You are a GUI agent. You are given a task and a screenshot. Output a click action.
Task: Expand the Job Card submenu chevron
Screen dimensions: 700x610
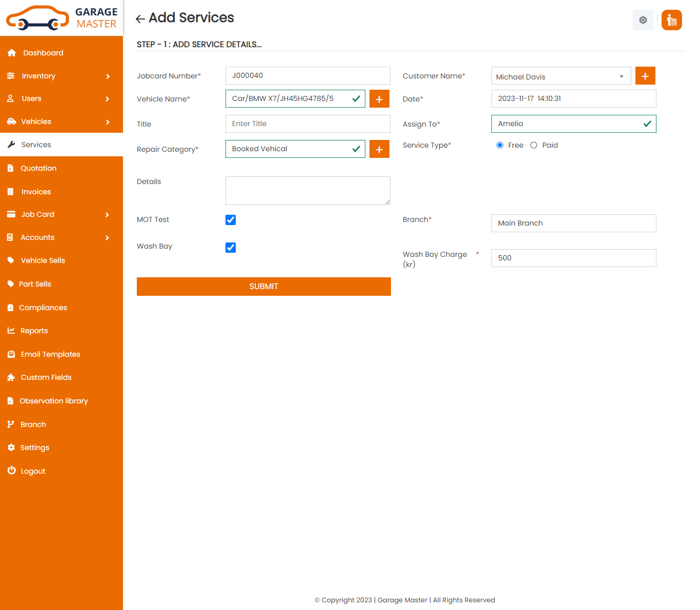(108, 215)
